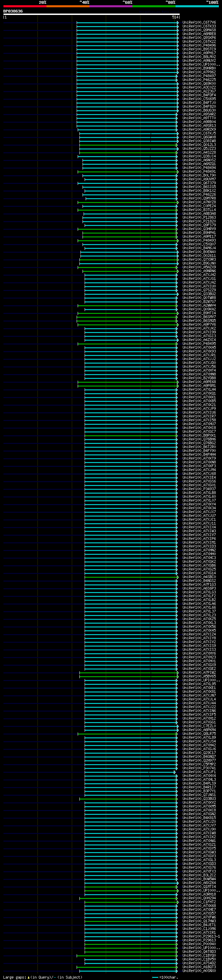Select hit label UniRef100_Q5JZZ3
Screen dimensions: 222x980
[199, 149]
